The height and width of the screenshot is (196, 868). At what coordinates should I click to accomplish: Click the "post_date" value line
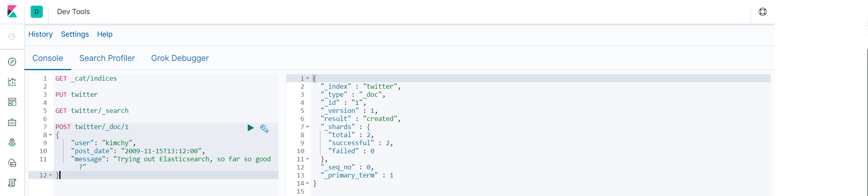click(x=138, y=151)
